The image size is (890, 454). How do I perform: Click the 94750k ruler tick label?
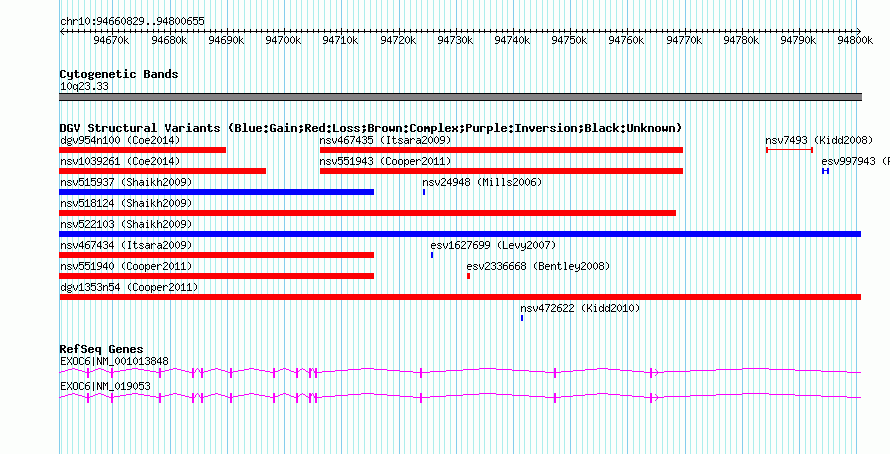(570, 40)
